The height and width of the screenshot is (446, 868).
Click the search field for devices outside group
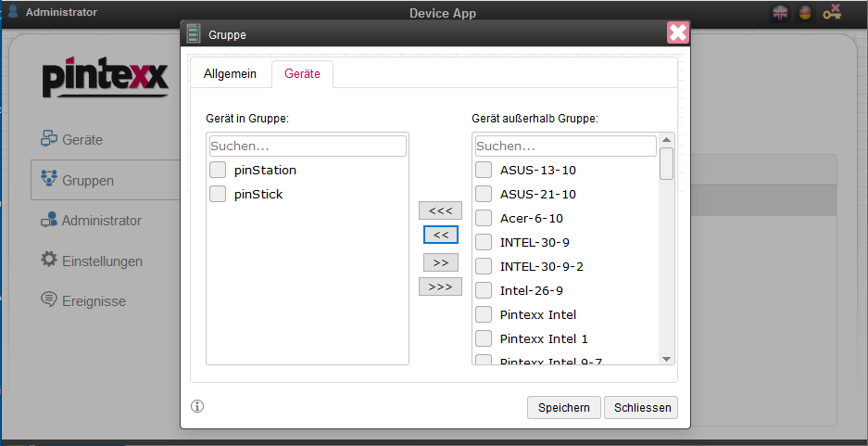coord(565,147)
